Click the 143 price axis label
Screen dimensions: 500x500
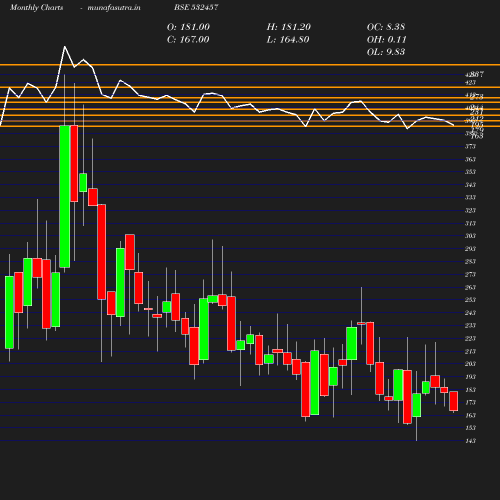pos(470,441)
